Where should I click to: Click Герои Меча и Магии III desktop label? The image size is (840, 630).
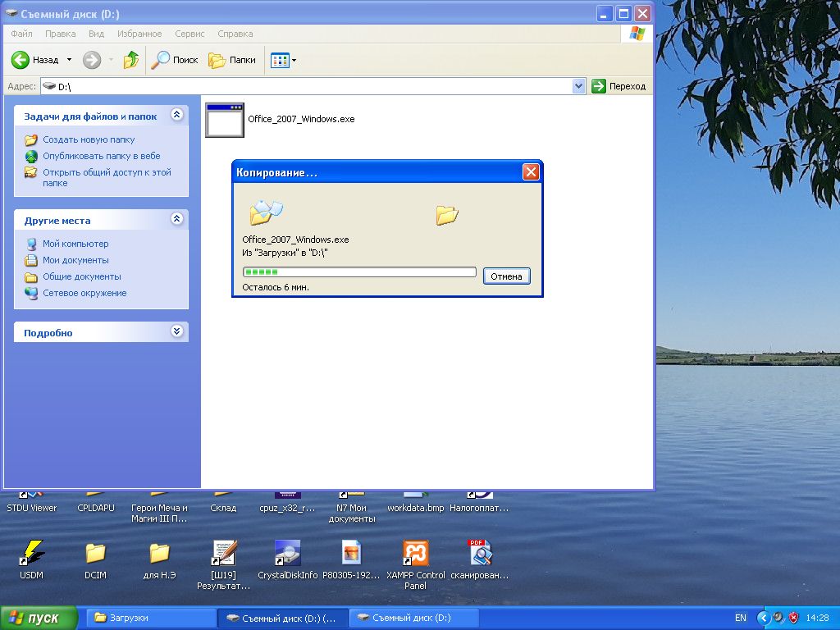[160, 514]
